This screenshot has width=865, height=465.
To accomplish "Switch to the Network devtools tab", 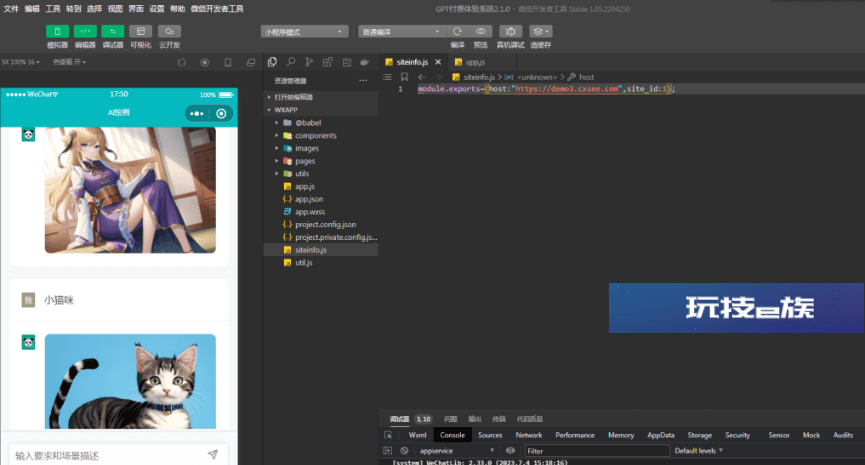I will [x=528, y=435].
